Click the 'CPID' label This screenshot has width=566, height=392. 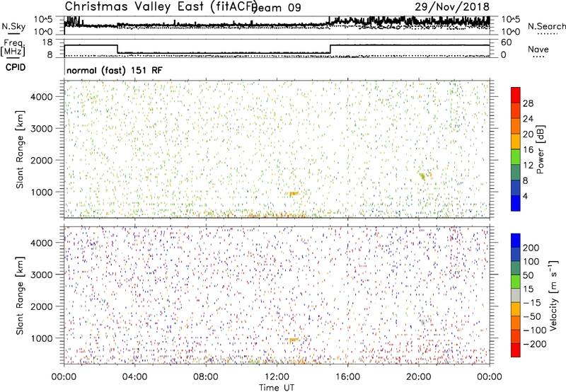pyautogui.click(x=15, y=67)
